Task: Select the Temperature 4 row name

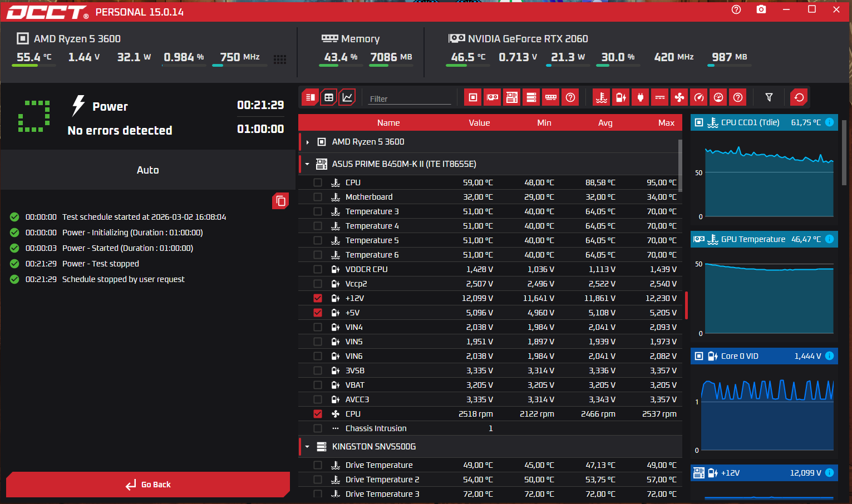Action: coord(372,226)
